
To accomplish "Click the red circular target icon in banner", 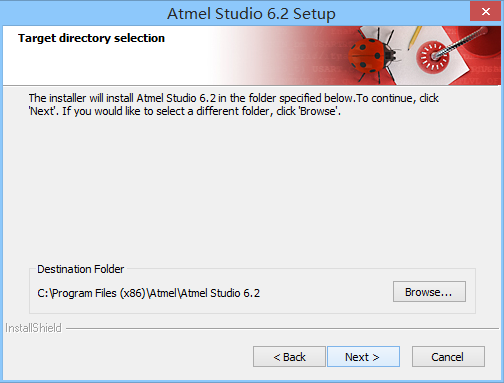I will (434, 57).
